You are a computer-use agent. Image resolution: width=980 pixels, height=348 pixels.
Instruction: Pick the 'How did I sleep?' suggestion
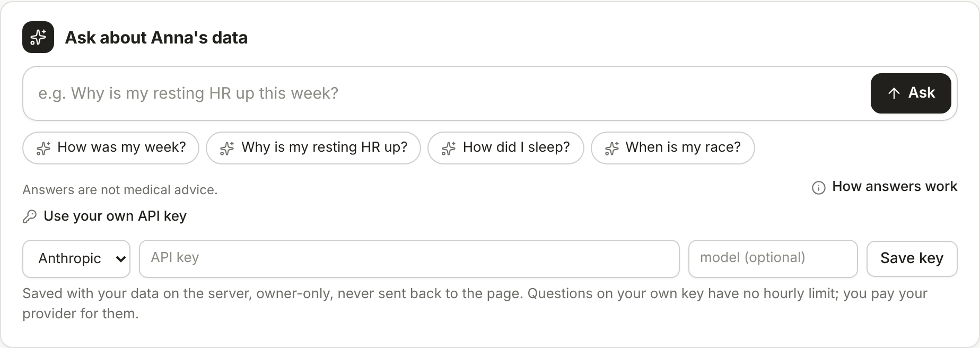point(506,148)
